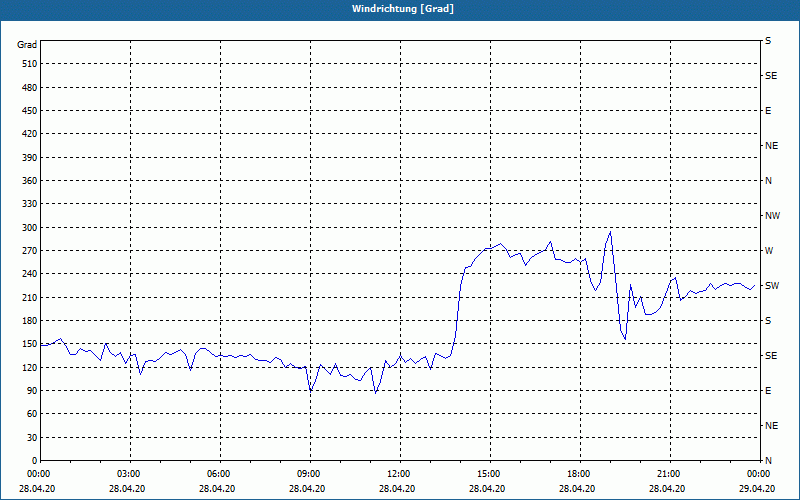Select the 0 y-axis origin label
The height and width of the screenshot is (500, 800).
tap(35, 461)
